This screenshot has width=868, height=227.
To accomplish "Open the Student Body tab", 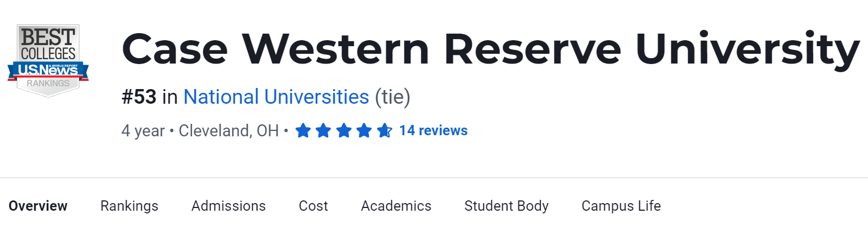I will (506, 206).
